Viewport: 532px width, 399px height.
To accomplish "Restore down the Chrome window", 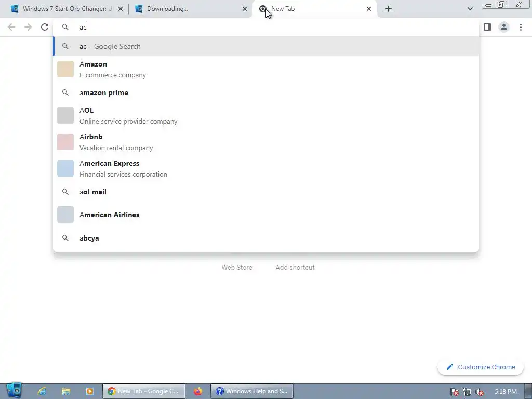I will click(501, 5).
